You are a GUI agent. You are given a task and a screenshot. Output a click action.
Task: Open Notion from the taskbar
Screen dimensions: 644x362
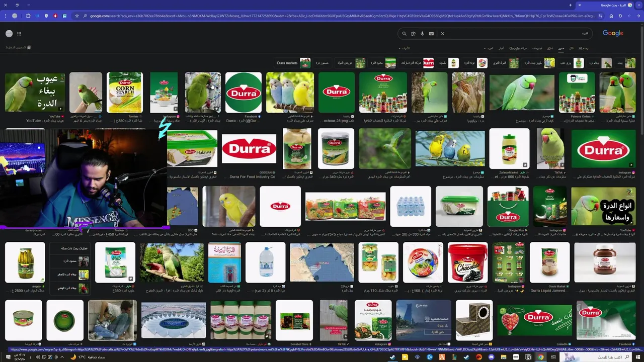pos(528,357)
